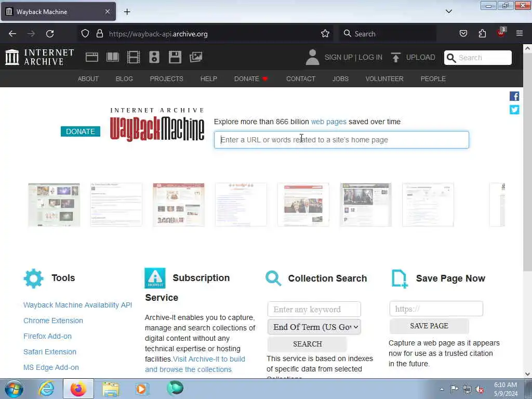
Task: Open Windows Explorer folder in taskbar
Action: click(111, 389)
